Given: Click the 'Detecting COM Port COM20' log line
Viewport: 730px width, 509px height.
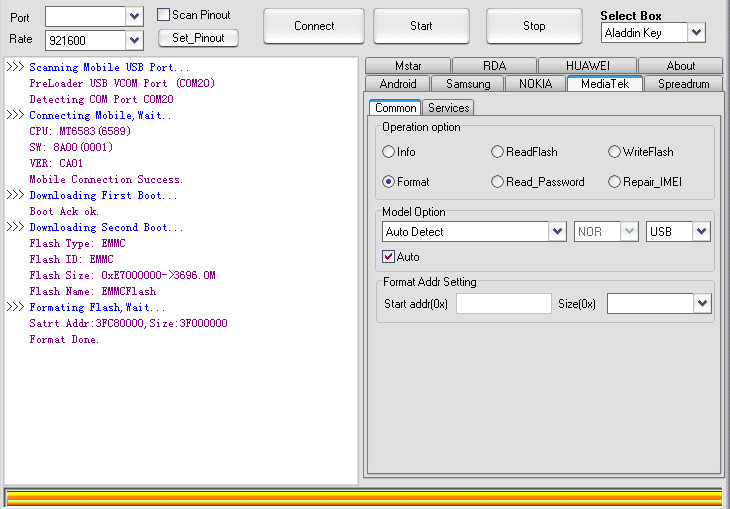Looking at the screenshot, I should point(101,99).
